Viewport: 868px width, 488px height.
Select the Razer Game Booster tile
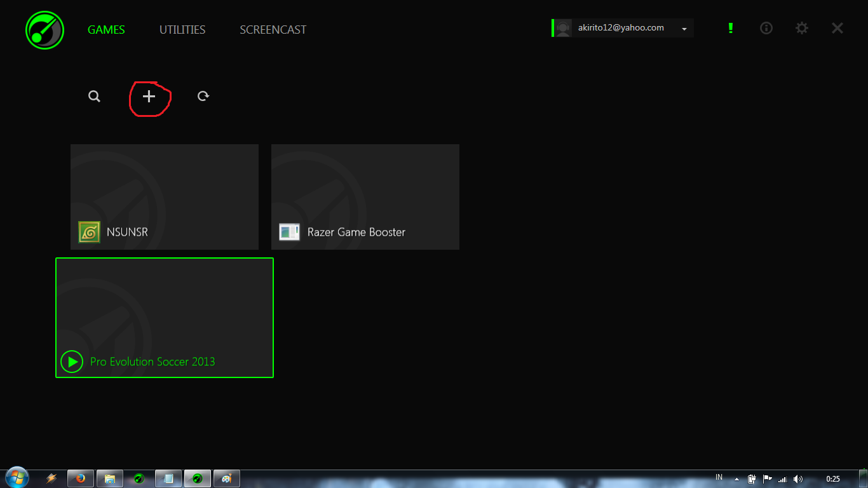pyautogui.click(x=365, y=197)
